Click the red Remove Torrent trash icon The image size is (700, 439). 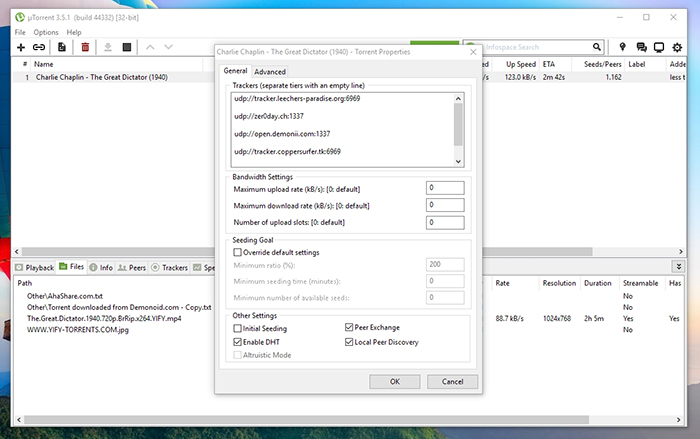85,47
